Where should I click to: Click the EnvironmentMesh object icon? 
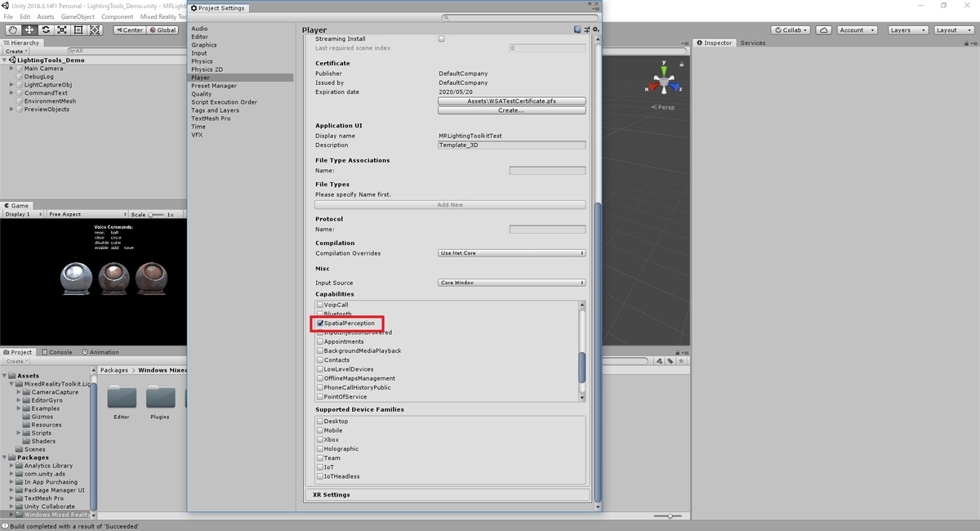(x=20, y=101)
